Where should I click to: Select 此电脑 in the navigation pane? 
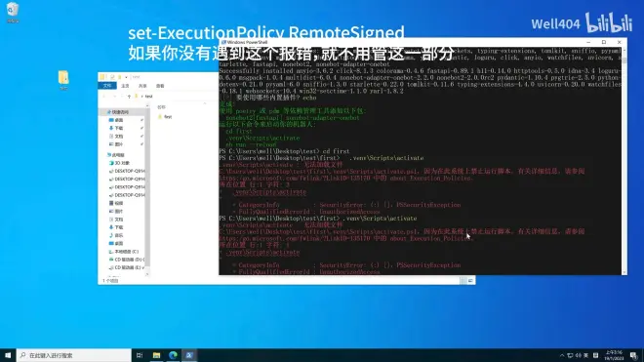click(116, 155)
